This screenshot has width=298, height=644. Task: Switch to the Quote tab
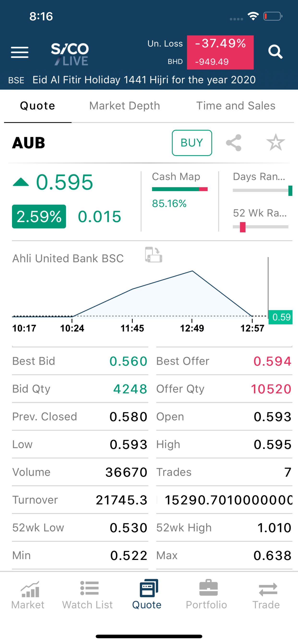pyautogui.click(x=38, y=106)
